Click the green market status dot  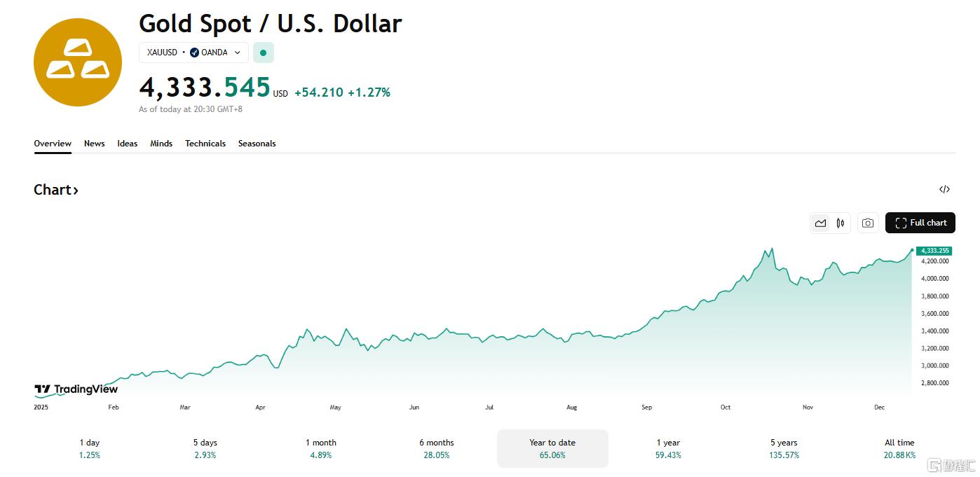[x=264, y=53]
